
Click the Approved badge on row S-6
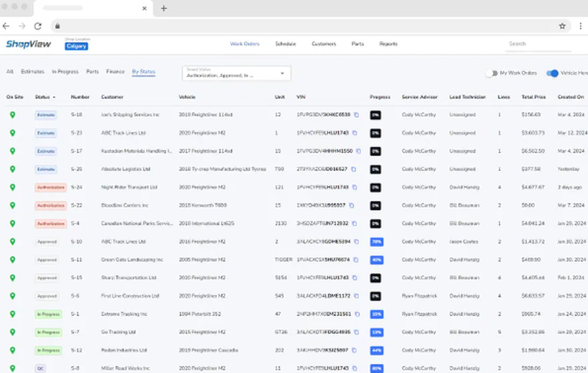[x=47, y=296]
